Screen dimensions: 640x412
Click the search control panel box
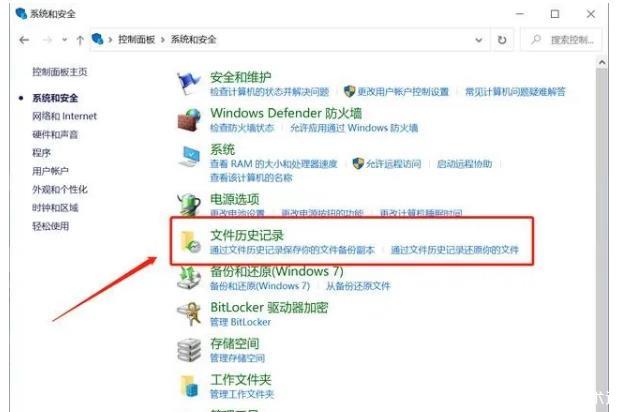click(562, 40)
